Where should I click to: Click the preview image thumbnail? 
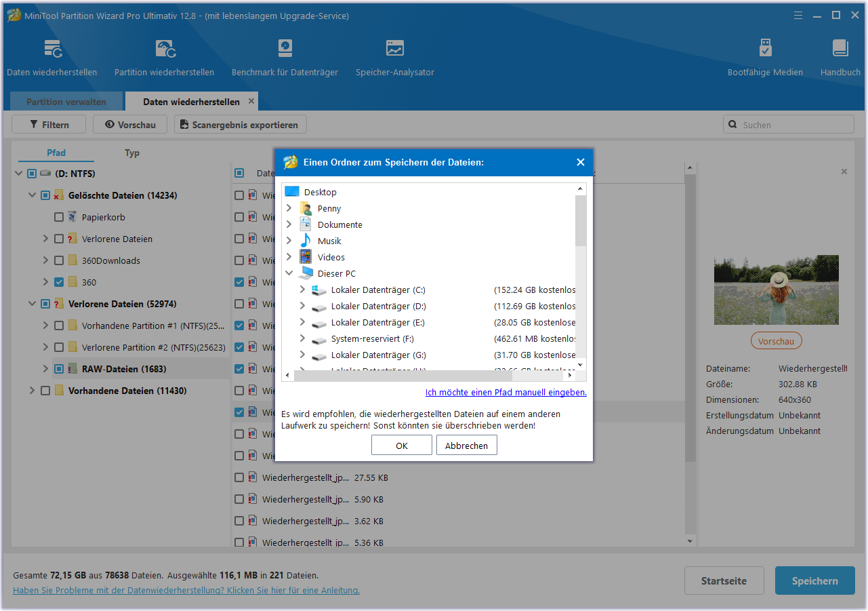point(777,290)
